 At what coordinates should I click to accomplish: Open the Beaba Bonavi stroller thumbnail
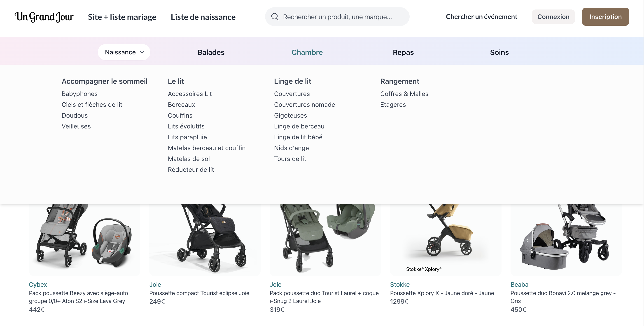click(x=566, y=240)
